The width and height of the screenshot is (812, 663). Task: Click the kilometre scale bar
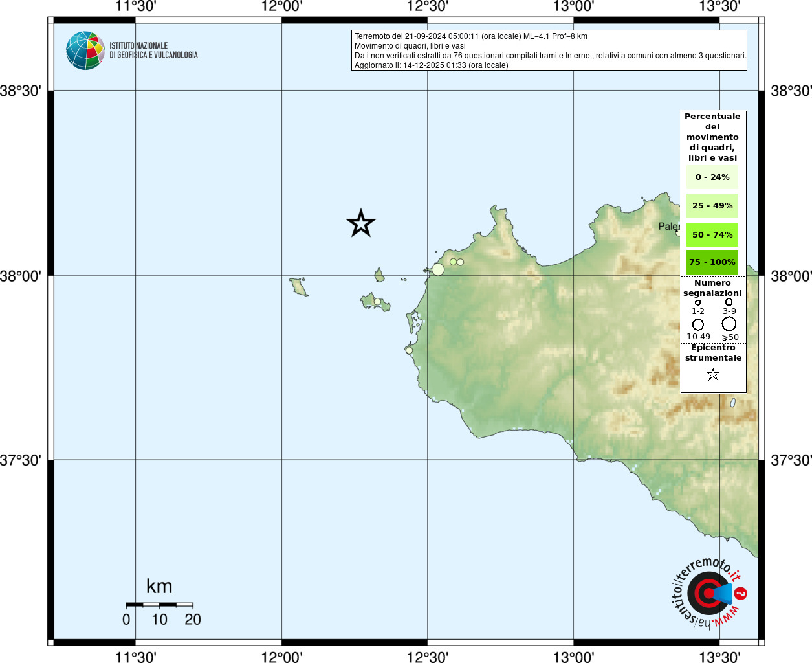(x=159, y=605)
